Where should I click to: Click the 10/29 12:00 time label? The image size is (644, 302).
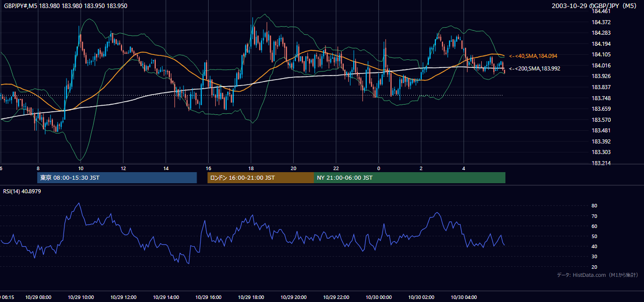tap(123, 297)
